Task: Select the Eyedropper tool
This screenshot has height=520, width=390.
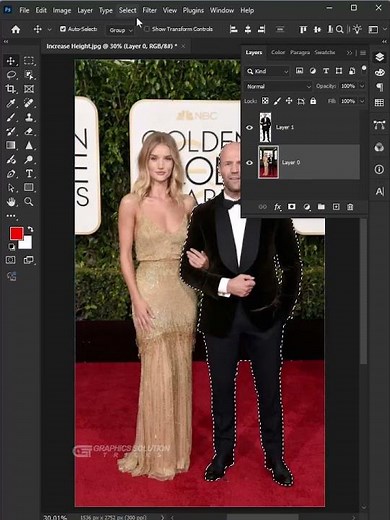Action: (x=11, y=103)
